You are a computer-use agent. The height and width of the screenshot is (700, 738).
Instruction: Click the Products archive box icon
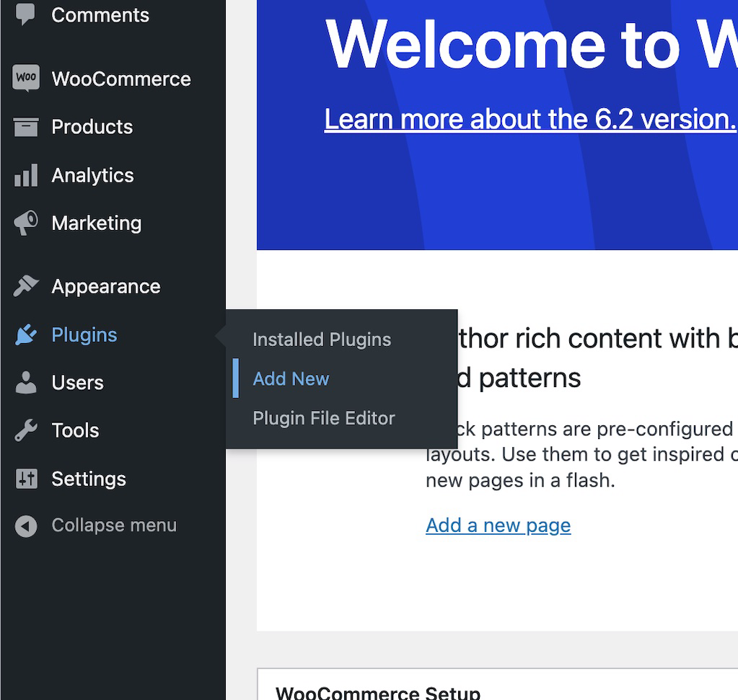click(26, 127)
